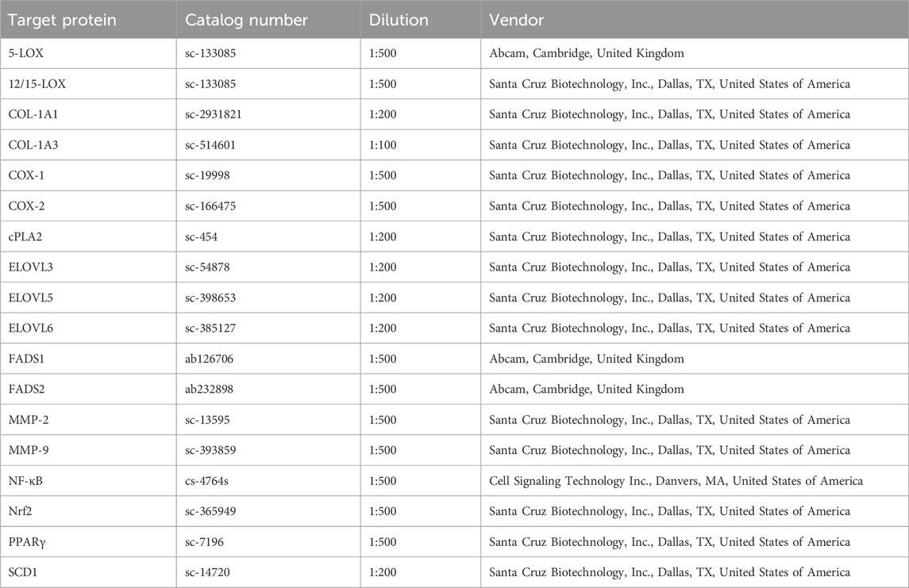This screenshot has width=909, height=588.
Task: Click the COX-1 protein name
Action: (x=26, y=175)
